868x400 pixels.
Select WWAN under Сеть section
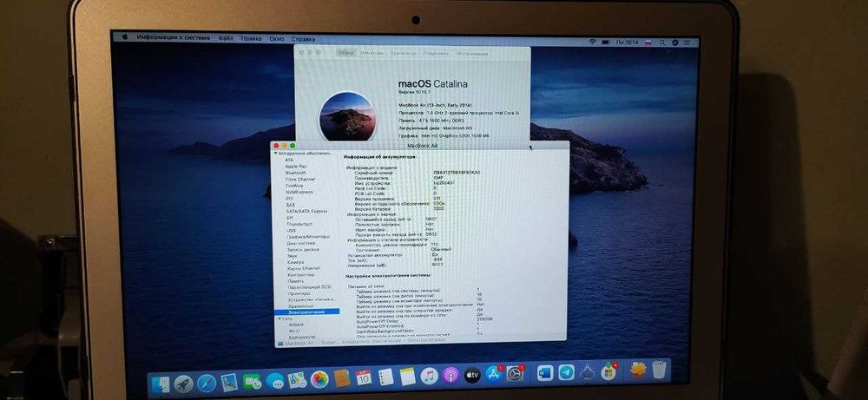pyautogui.click(x=296, y=325)
